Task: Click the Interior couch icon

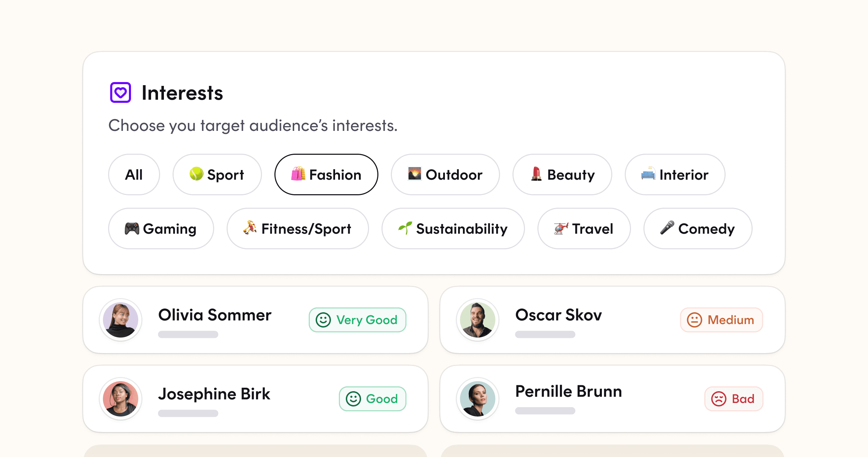Action: click(x=648, y=174)
